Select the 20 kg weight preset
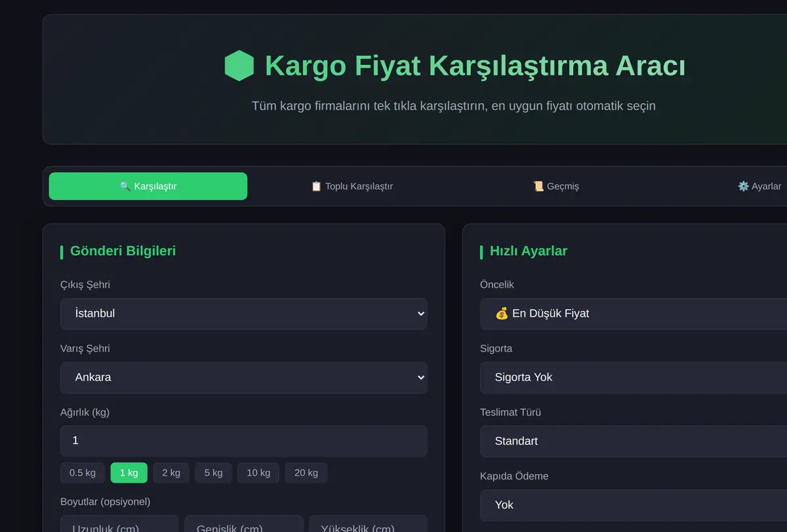787x532 pixels. [x=306, y=473]
